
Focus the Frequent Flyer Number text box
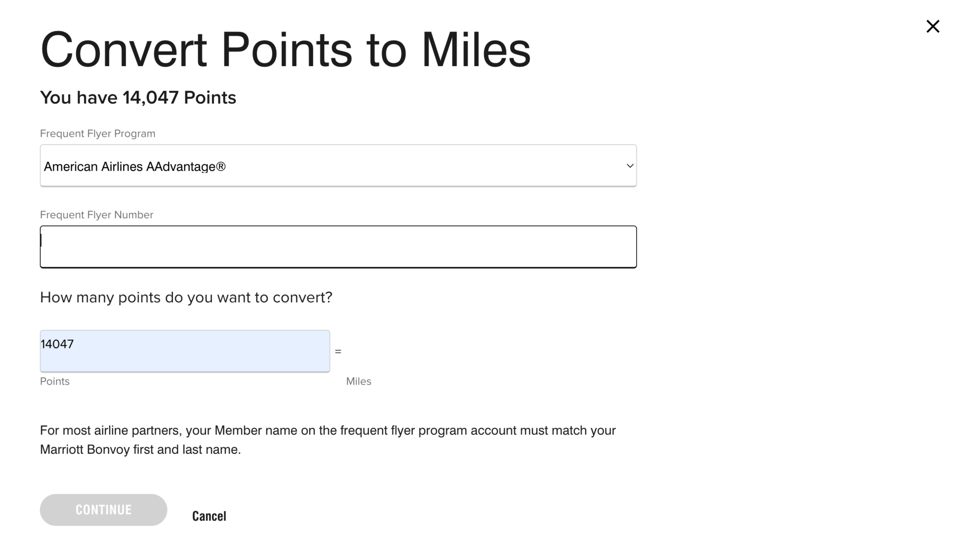[x=337, y=247]
